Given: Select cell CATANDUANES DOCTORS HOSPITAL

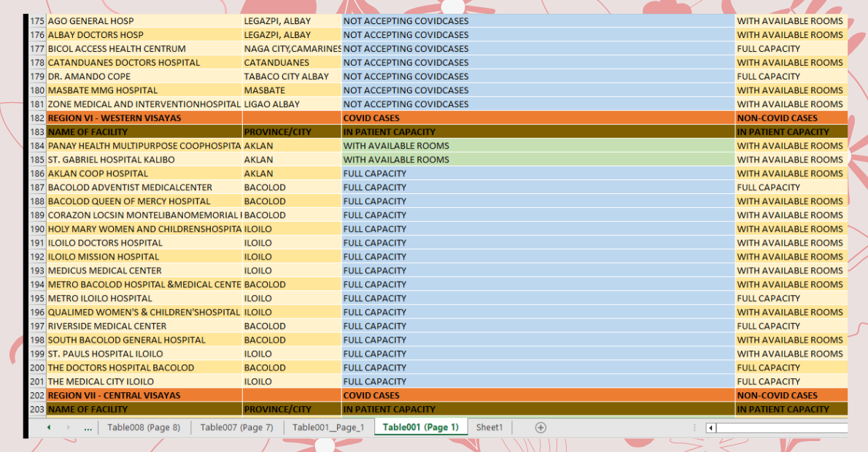Looking at the screenshot, I should pos(144,63).
